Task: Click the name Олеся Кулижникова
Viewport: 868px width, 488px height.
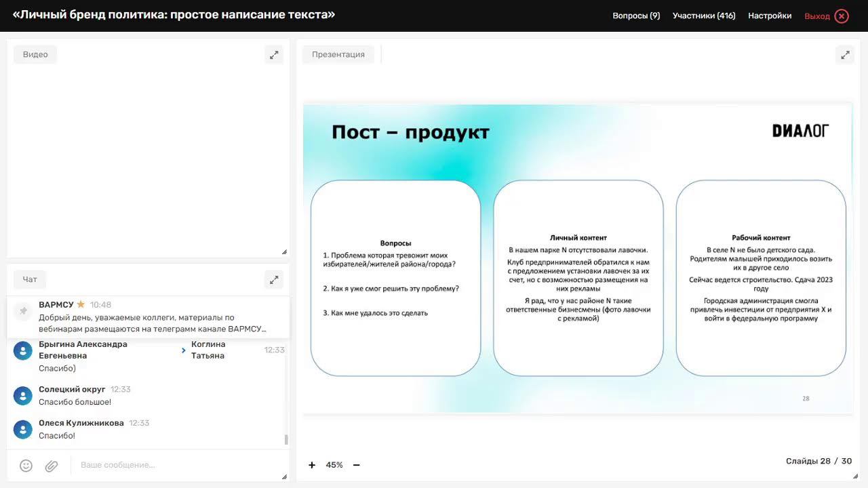Action: 81,422
